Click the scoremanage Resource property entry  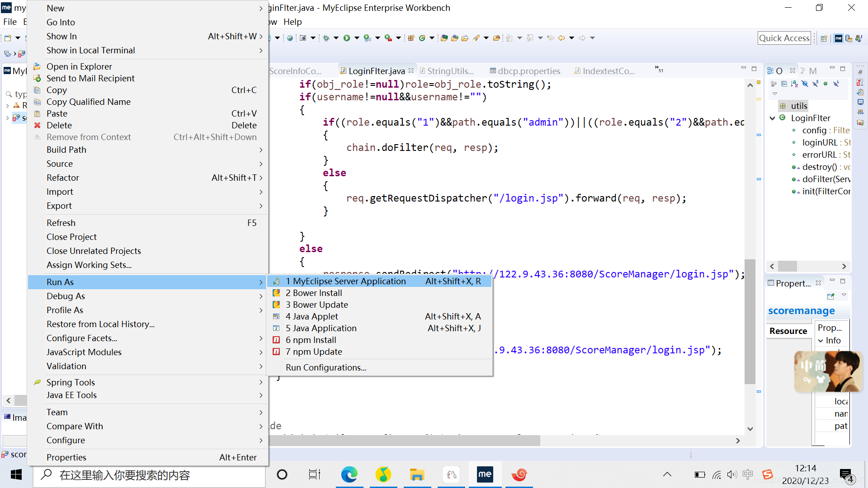coord(788,330)
